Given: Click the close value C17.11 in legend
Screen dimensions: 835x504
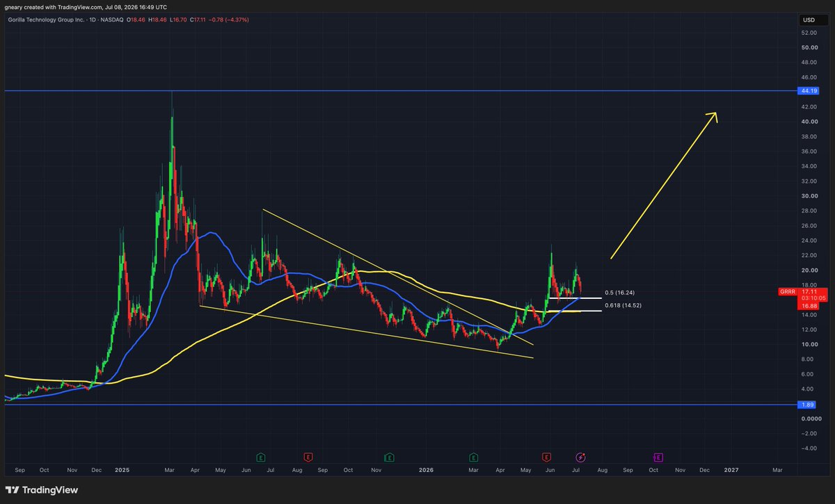Looking at the screenshot, I should pos(199,19).
